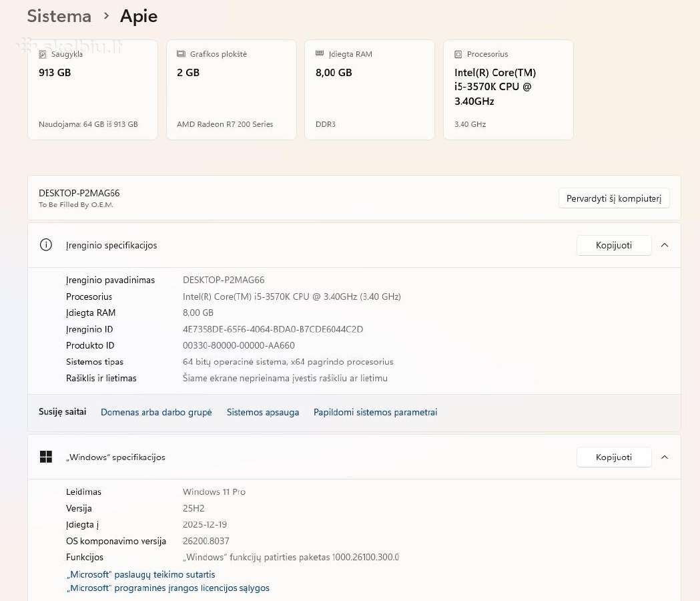Open Microsoft paslaugų teikimo sutartis link
This screenshot has height=601, width=700.
click(x=141, y=574)
